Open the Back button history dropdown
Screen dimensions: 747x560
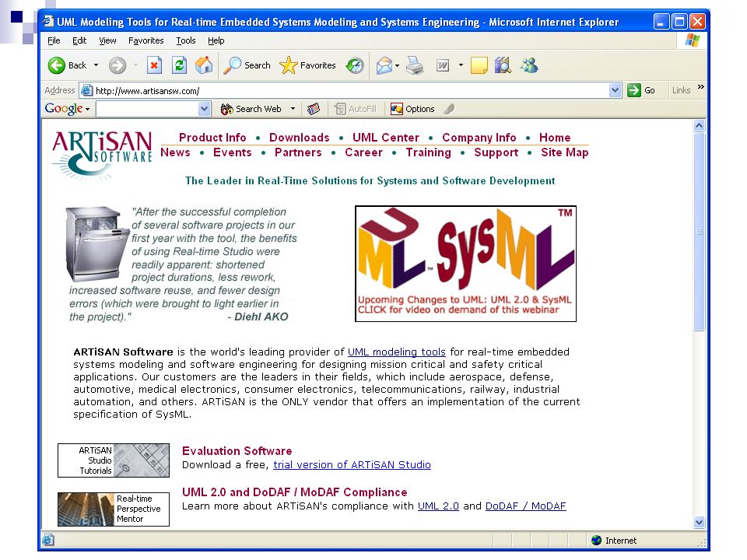pos(96,65)
